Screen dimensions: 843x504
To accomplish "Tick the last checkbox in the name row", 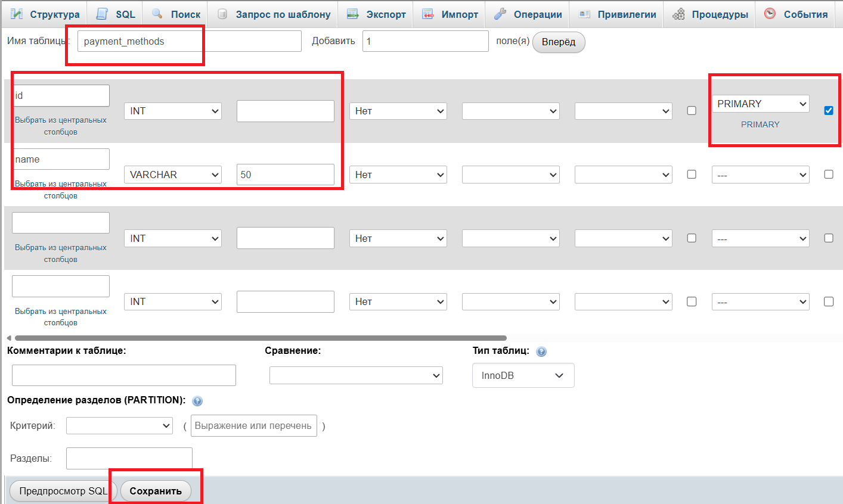I will (829, 174).
